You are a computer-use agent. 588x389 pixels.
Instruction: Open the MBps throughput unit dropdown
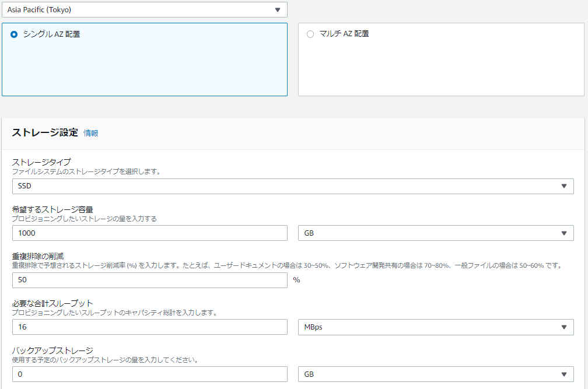(x=436, y=327)
